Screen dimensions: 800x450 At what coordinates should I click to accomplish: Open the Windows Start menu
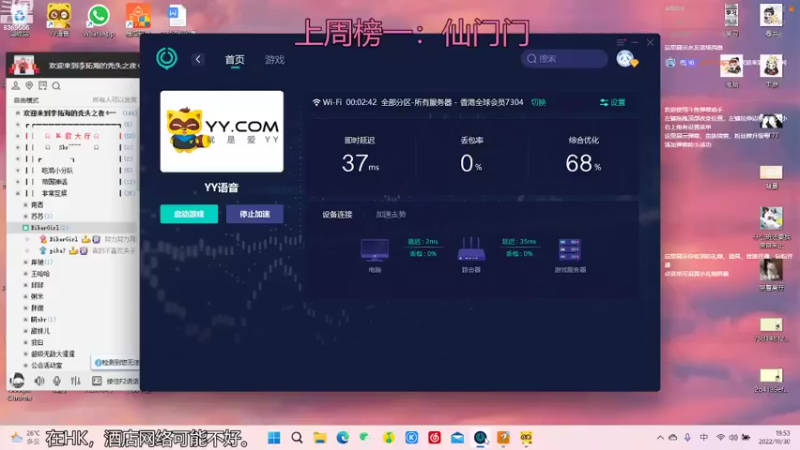tap(274, 438)
